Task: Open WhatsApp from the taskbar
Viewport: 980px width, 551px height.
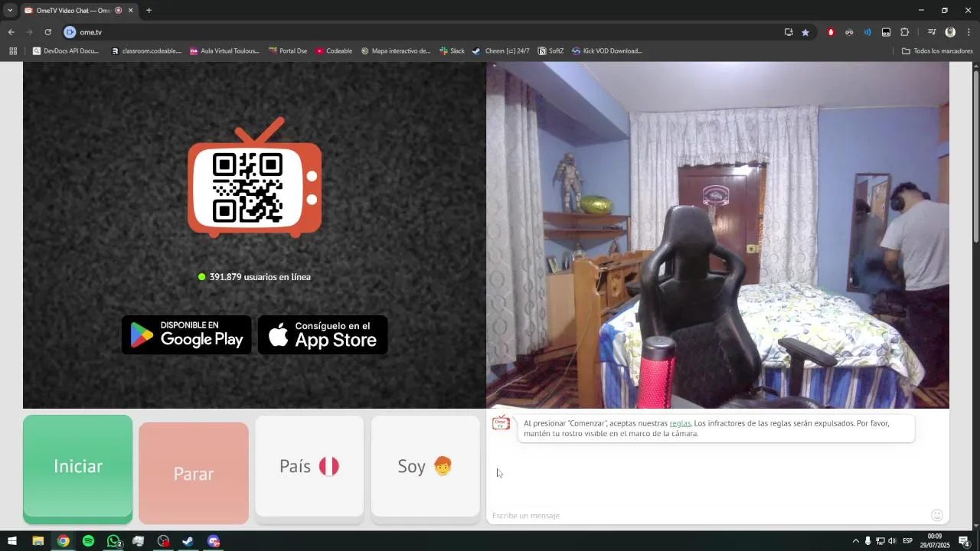Action: [x=113, y=541]
